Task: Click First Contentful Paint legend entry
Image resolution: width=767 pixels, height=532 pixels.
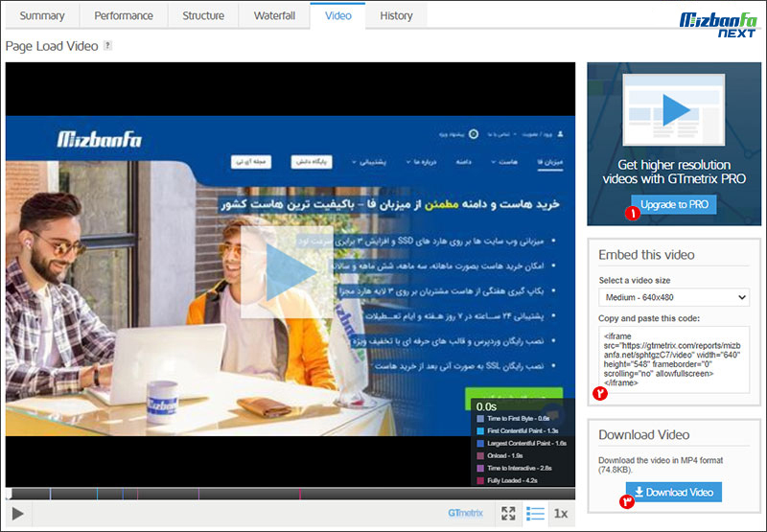Action: pyautogui.click(x=518, y=430)
